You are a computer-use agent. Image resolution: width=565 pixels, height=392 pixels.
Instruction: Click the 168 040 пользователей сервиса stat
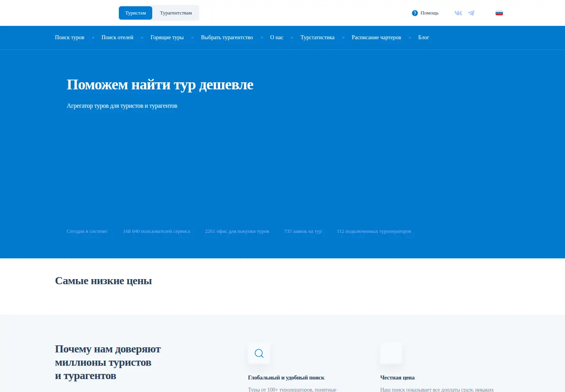point(157,231)
